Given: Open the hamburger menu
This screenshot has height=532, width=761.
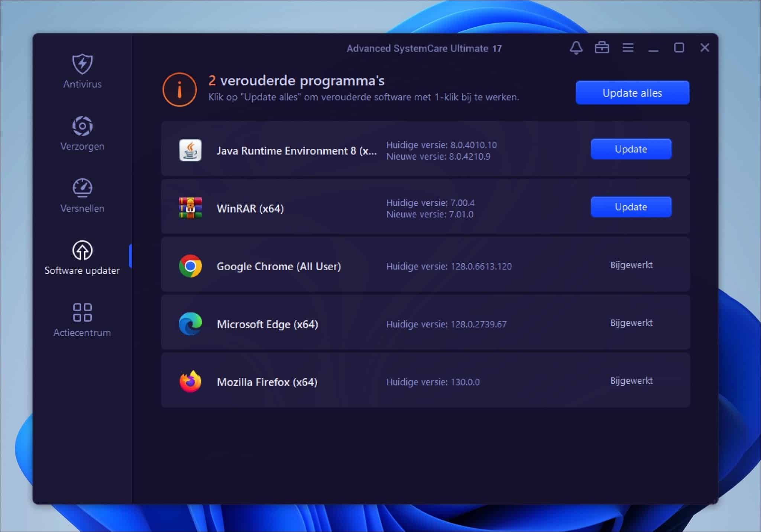Looking at the screenshot, I should [628, 48].
